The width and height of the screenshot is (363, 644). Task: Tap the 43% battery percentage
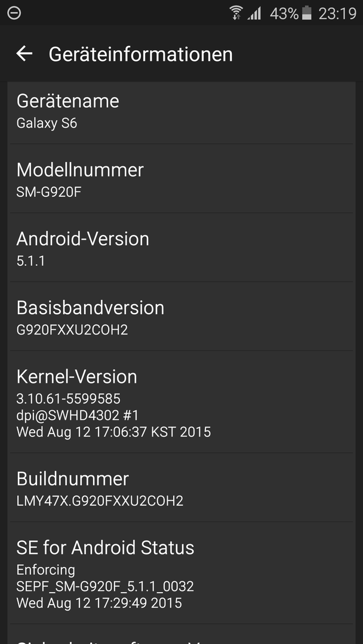(284, 14)
